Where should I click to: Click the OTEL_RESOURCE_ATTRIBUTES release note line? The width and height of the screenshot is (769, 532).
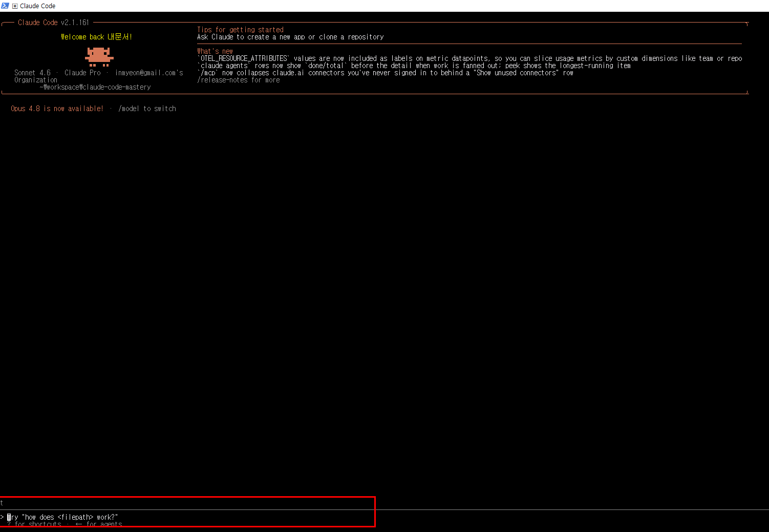point(469,58)
